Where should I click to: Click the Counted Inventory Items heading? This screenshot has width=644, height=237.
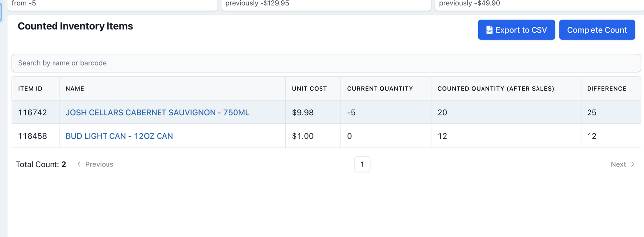[75, 26]
